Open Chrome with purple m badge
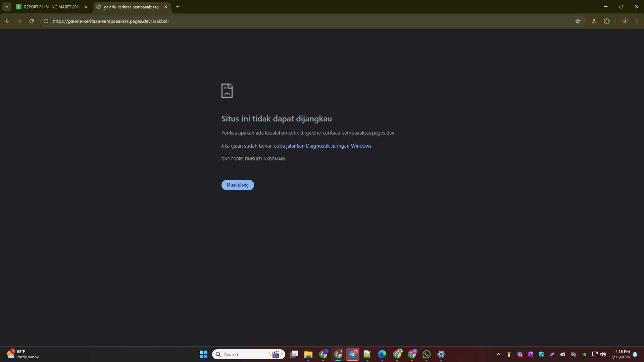The image size is (644, 362). coord(412,354)
